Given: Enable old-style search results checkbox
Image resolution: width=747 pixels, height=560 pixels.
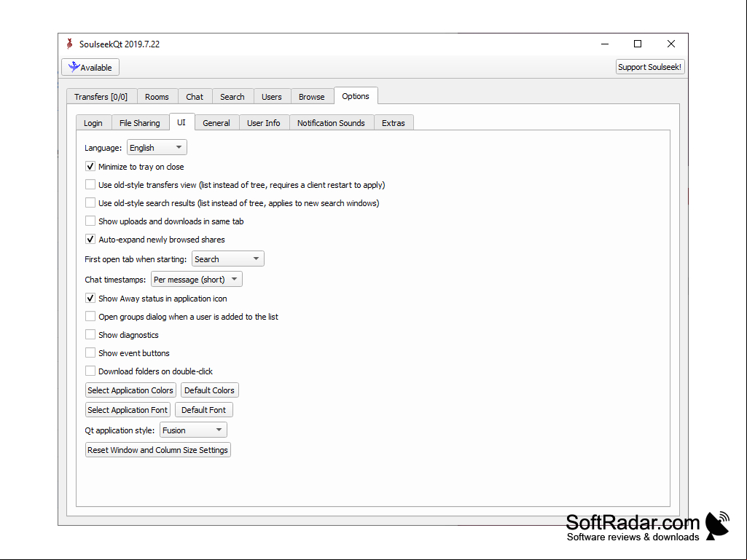Looking at the screenshot, I should (90, 202).
